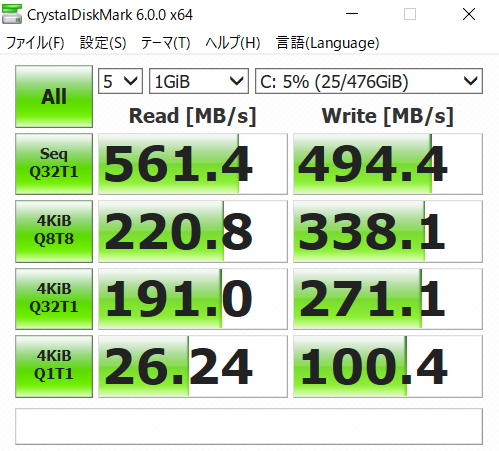Viewport: 499px width, 451px height.
Task: Expand the 1GiB test size dropdown
Action: [199, 81]
